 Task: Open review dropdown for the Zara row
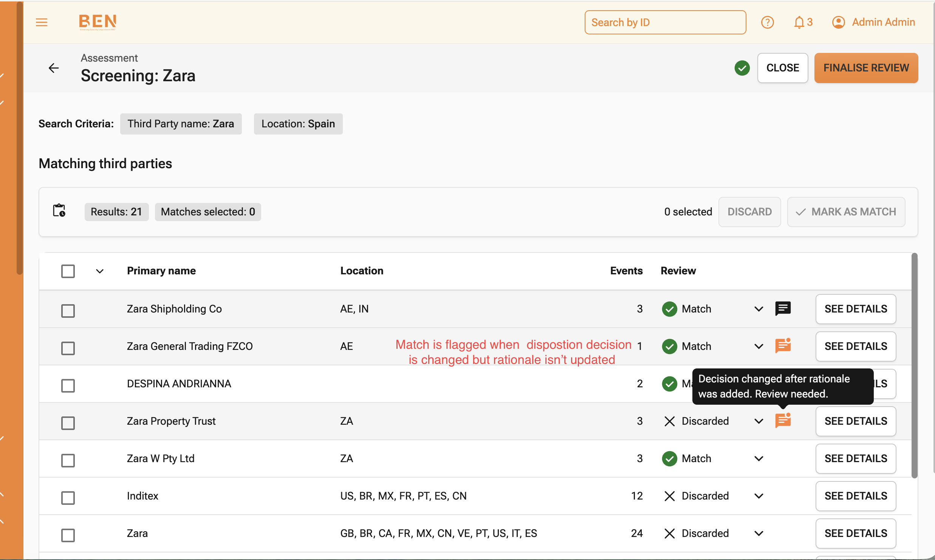[759, 534]
